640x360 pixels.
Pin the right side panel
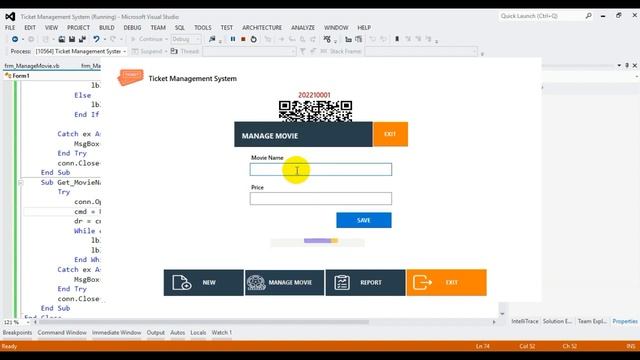pyautogui.click(x=627, y=65)
